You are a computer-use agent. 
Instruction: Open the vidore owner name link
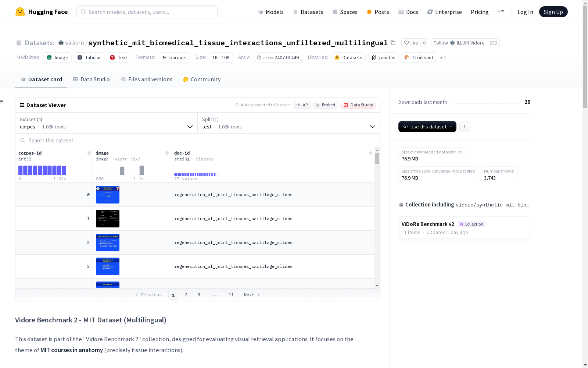click(75, 43)
